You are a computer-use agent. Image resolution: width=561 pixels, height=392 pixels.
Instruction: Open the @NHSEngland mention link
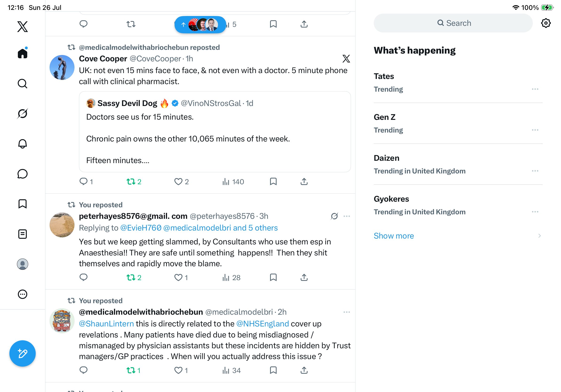[262, 324]
